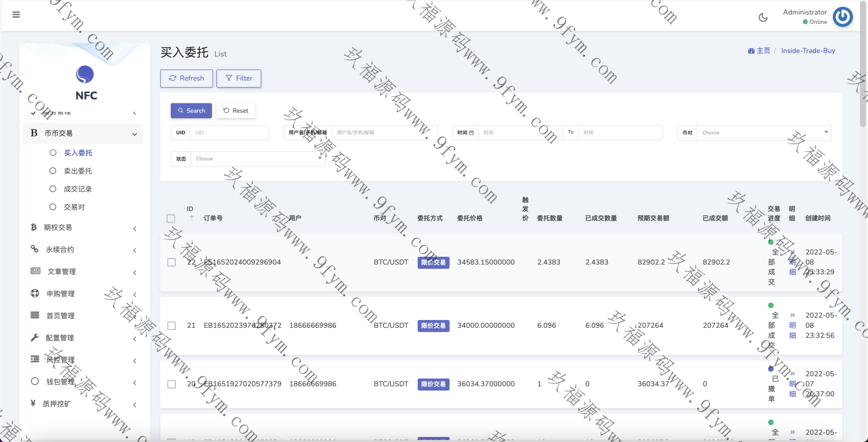Open the 状态 Choose dropdown

point(257,159)
